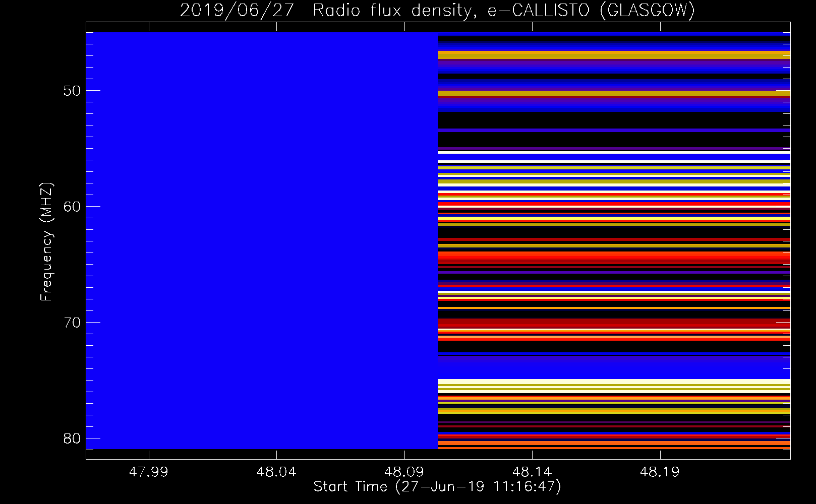This screenshot has width=816, height=504.
Task: Click the 'Frequency (MHZ)' y-axis label
Action: 46,242
